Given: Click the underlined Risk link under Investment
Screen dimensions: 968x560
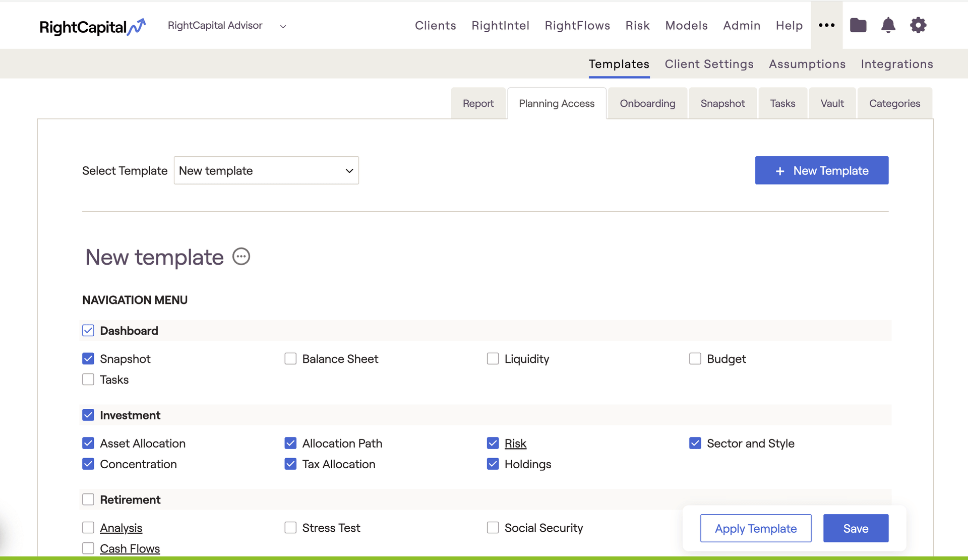Looking at the screenshot, I should click(515, 444).
